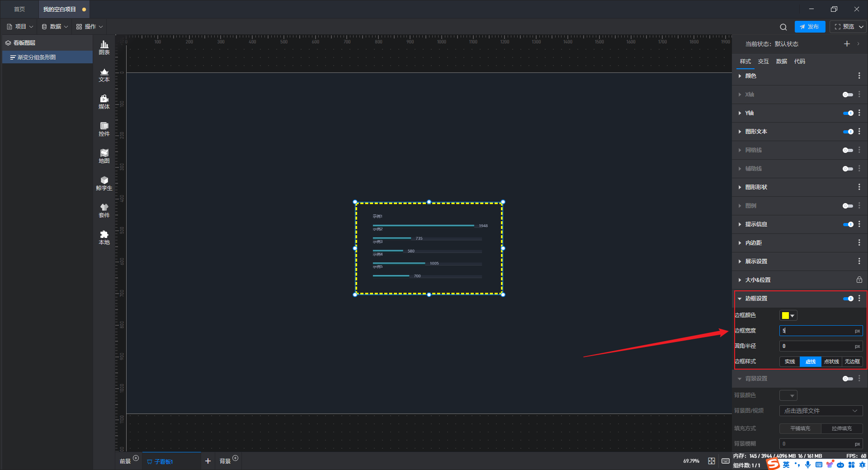Screen dimensions: 868x470
Task: Click the more options dots for 内边距
Action: [859, 242]
